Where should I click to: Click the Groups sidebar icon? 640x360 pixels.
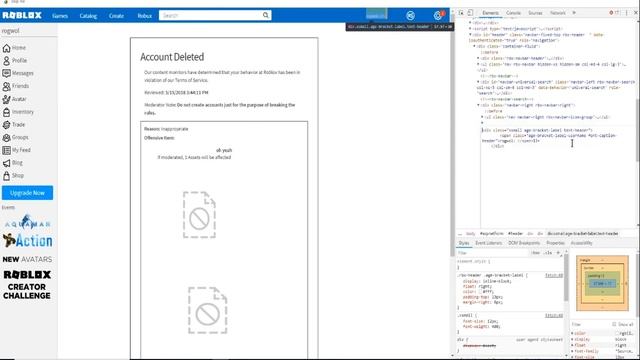pos(6,138)
